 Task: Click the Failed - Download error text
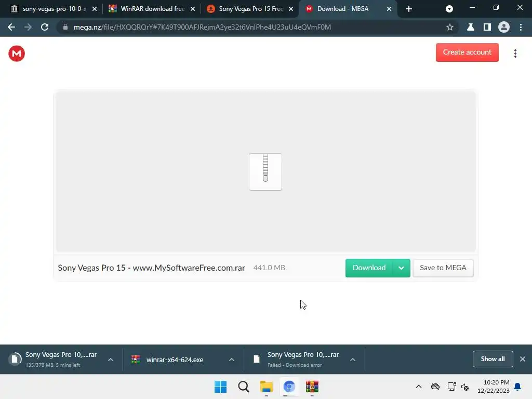click(295, 365)
